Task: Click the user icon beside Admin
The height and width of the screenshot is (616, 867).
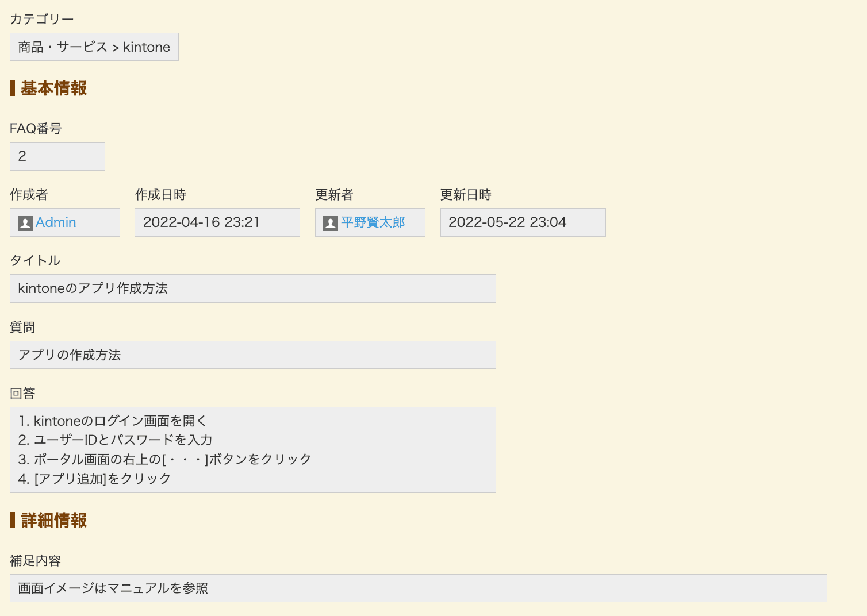Action: click(x=25, y=223)
